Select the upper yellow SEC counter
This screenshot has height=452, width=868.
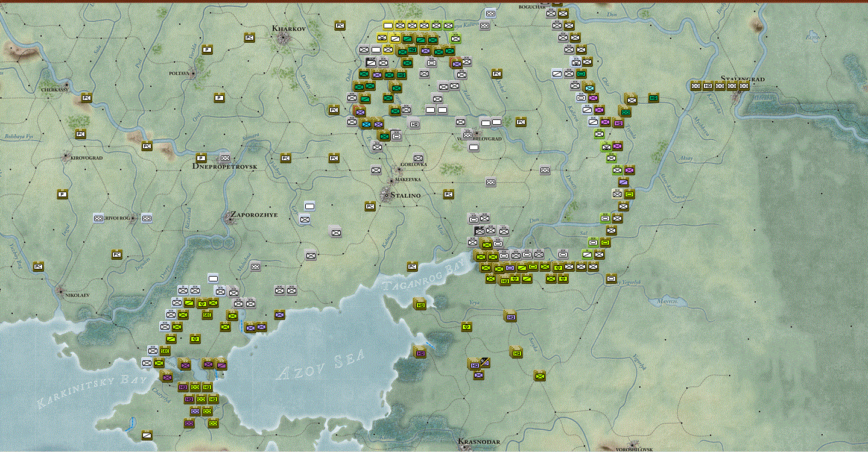tap(207, 315)
